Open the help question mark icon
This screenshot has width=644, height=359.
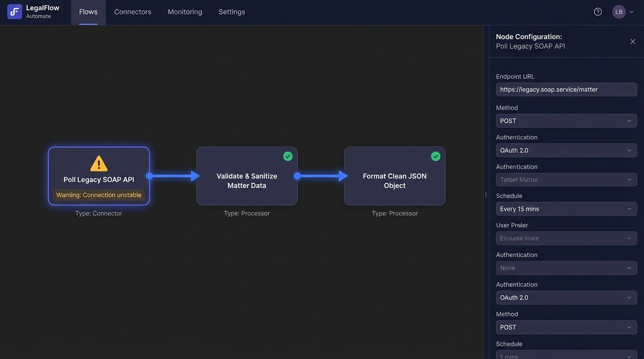pyautogui.click(x=598, y=12)
